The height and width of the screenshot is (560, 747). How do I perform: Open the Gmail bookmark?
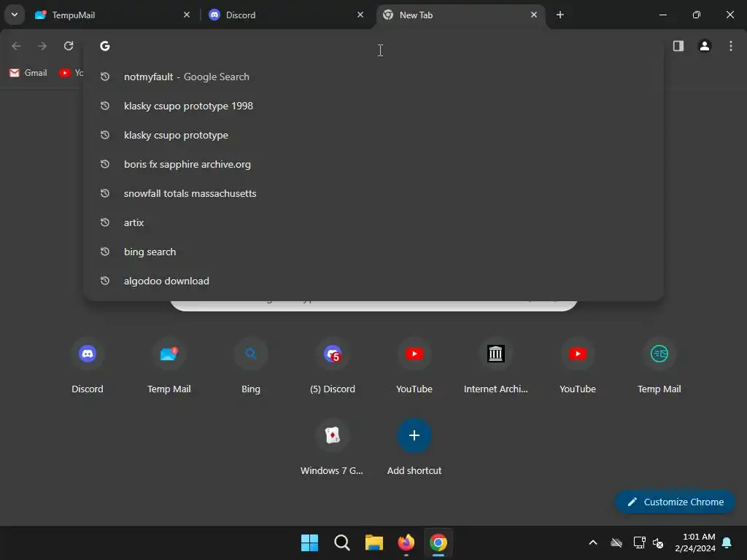(x=28, y=73)
